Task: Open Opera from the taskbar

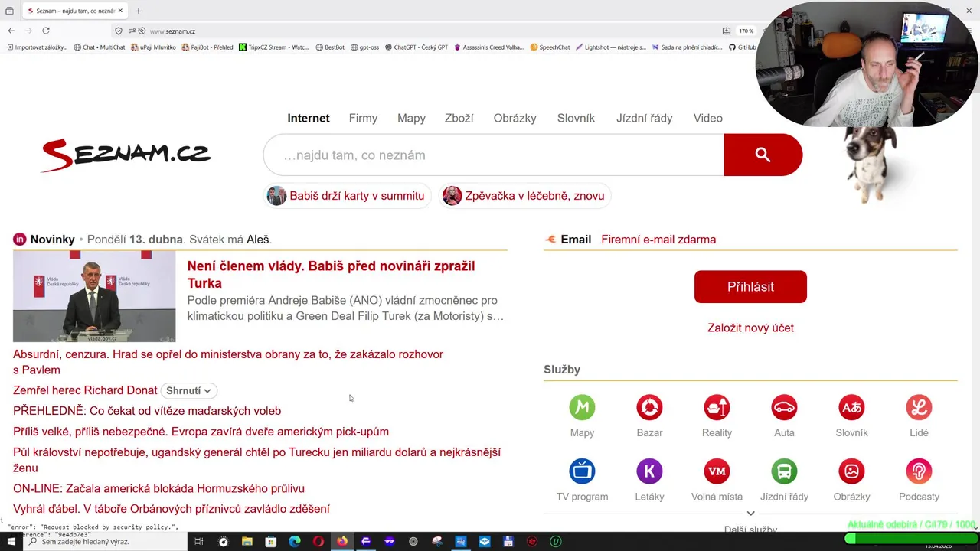Action: point(318,542)
